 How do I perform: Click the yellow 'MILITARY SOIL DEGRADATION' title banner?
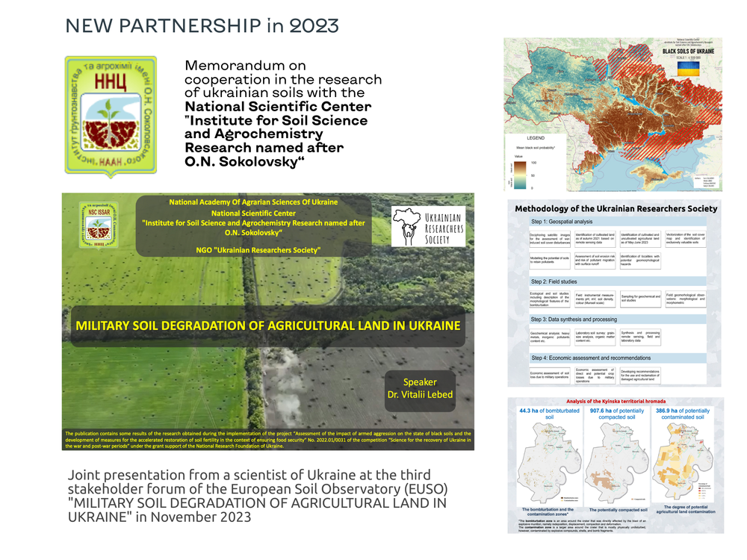coord(268,326)
